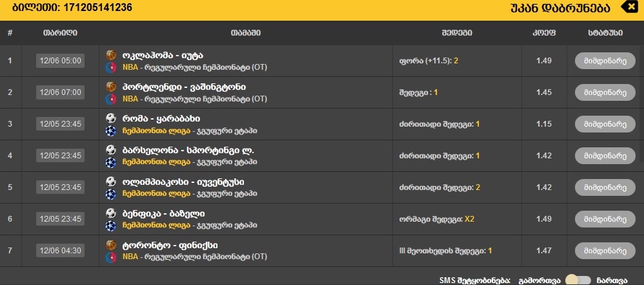
Task: Click the კოეფ column header
Action: point(543,32)
